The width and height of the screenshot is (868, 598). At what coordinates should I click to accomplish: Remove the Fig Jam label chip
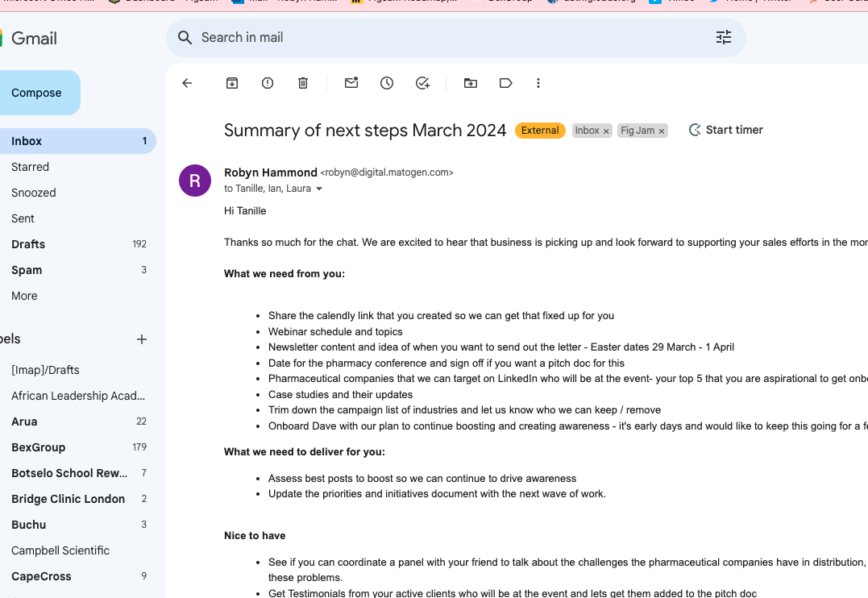662,131
